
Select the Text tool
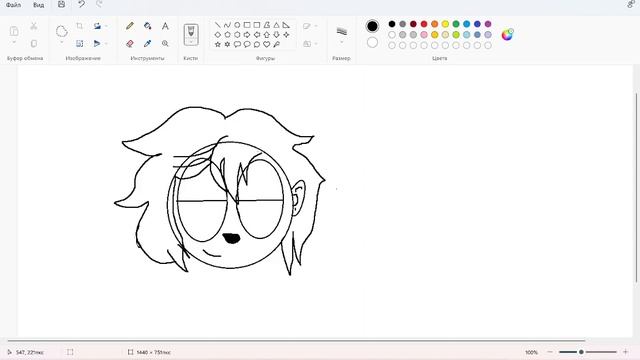165,26
